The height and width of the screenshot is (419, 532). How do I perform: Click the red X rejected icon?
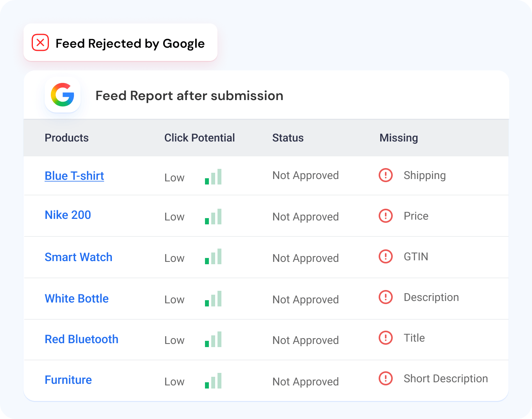click(40, 42)
